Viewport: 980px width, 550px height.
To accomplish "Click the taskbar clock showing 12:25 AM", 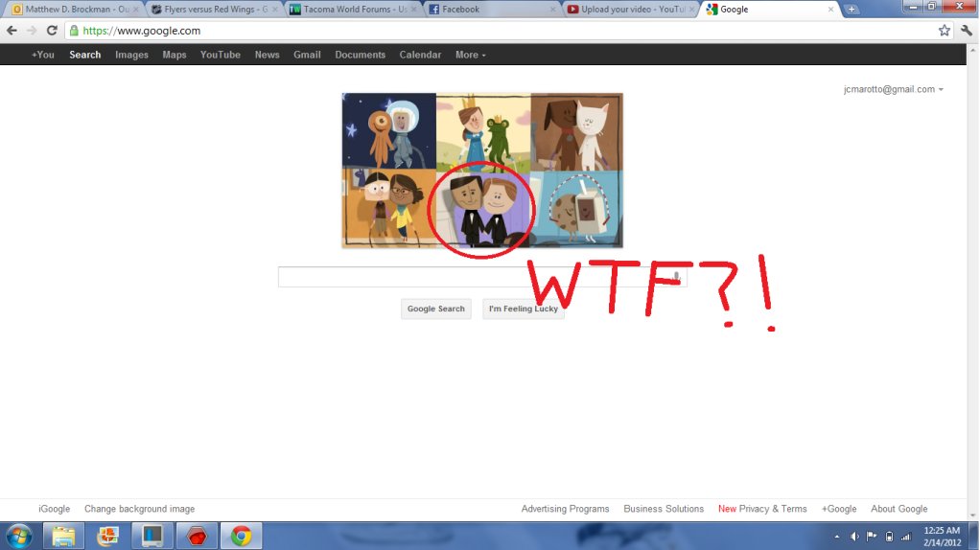I will pos(942,537).
